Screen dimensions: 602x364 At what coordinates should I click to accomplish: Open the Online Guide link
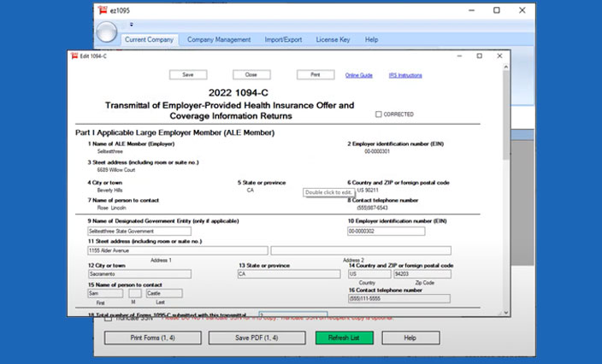[x=359, y=75]
